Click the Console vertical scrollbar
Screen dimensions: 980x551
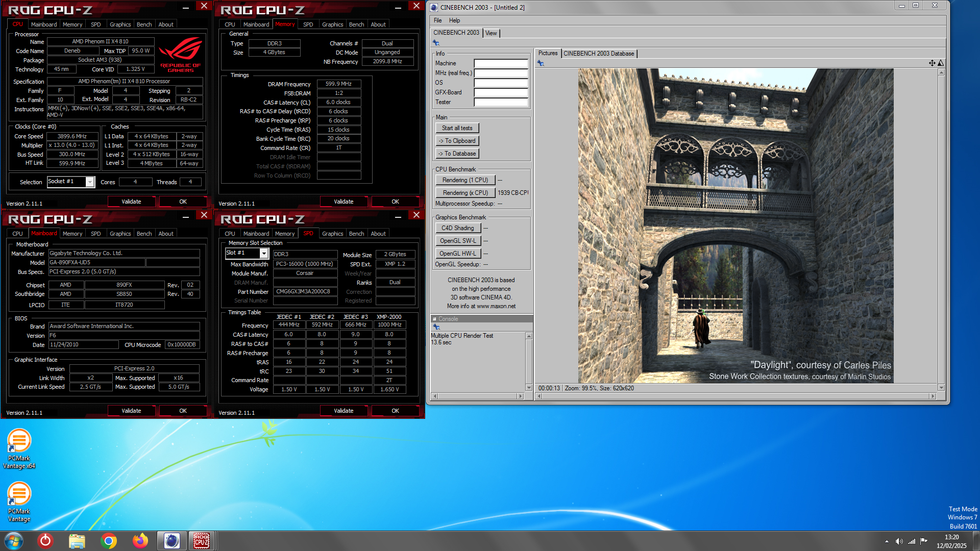tap(529, 362)
